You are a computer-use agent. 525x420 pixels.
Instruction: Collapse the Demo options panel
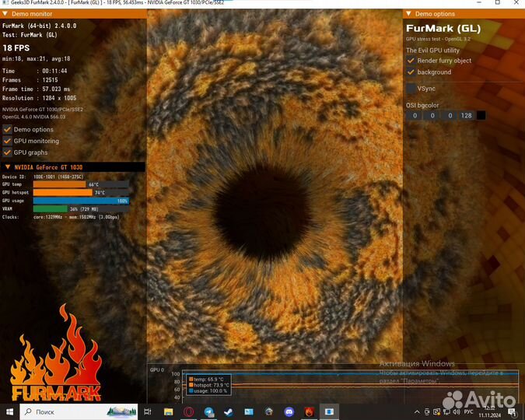[409, 14]
